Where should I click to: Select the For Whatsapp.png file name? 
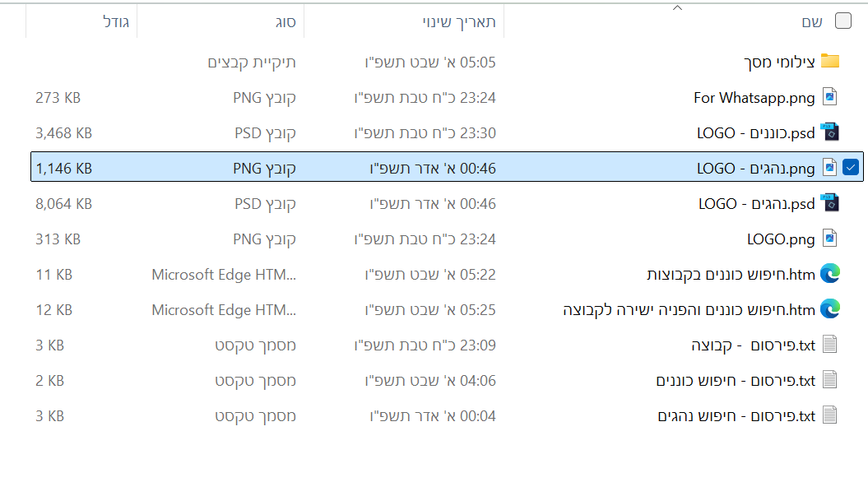[x=753, y=96]
